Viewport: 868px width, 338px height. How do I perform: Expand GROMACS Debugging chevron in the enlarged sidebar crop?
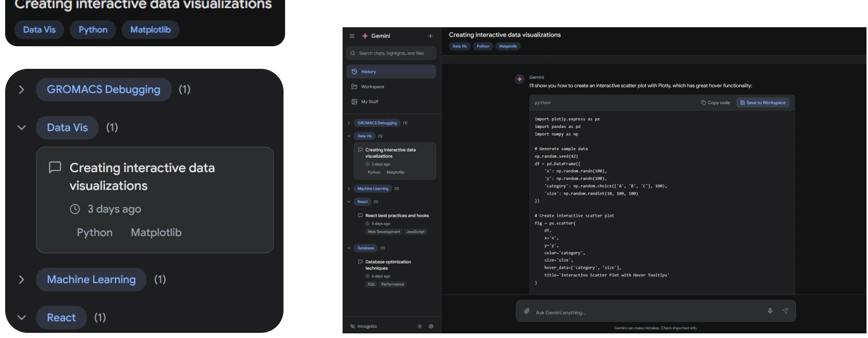pos(21,89)
